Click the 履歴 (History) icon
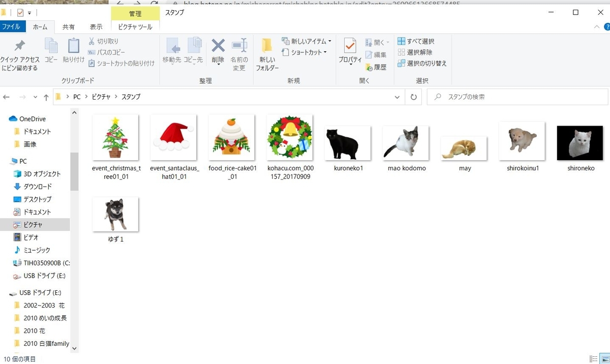 pos(376,67)
